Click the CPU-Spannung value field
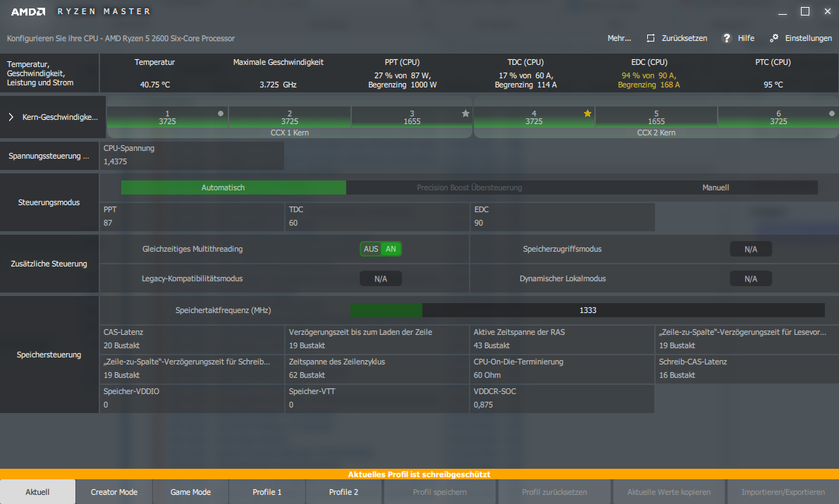The width and height of the screenshot is (839, 504). click(192, 155)
